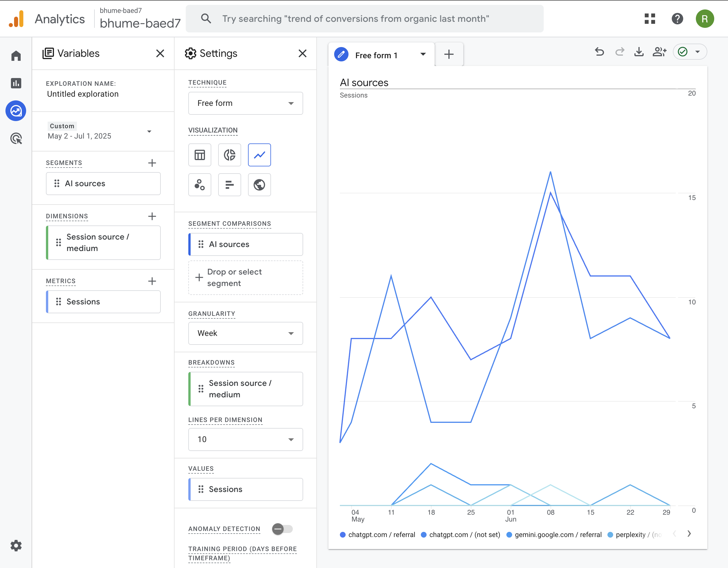Select Session source / medium under Breakdowns
Viewport: 728px width, 568px height.
[245, 389]
